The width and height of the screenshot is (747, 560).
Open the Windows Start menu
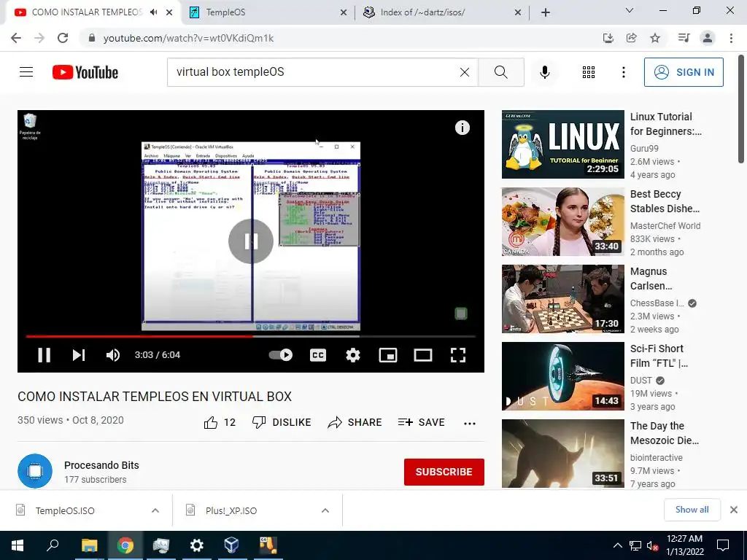18,545
